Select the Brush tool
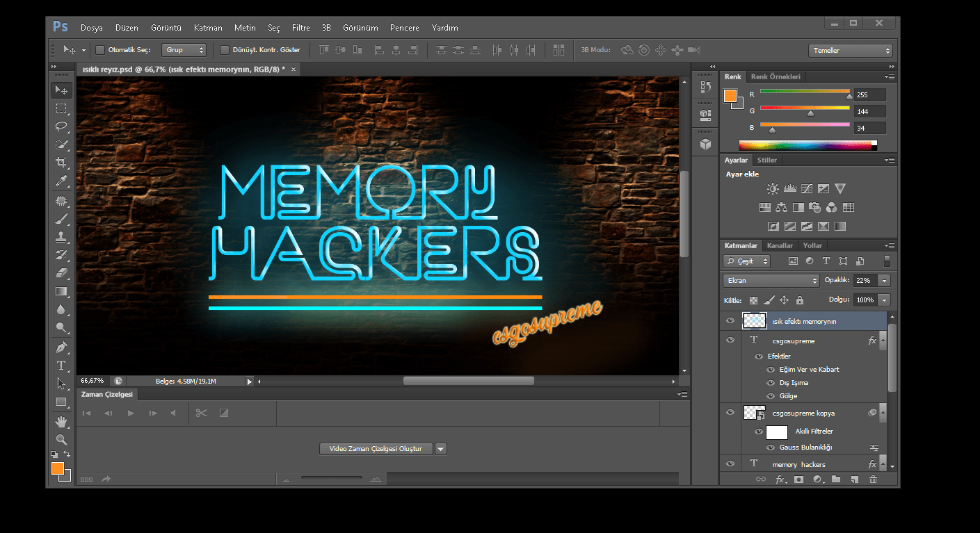The height and width of the screenshot is (533, 980). [61, 218]
